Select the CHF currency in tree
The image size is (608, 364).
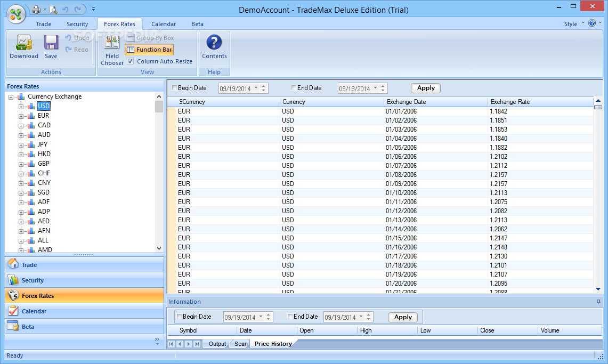tap(44, 173)
